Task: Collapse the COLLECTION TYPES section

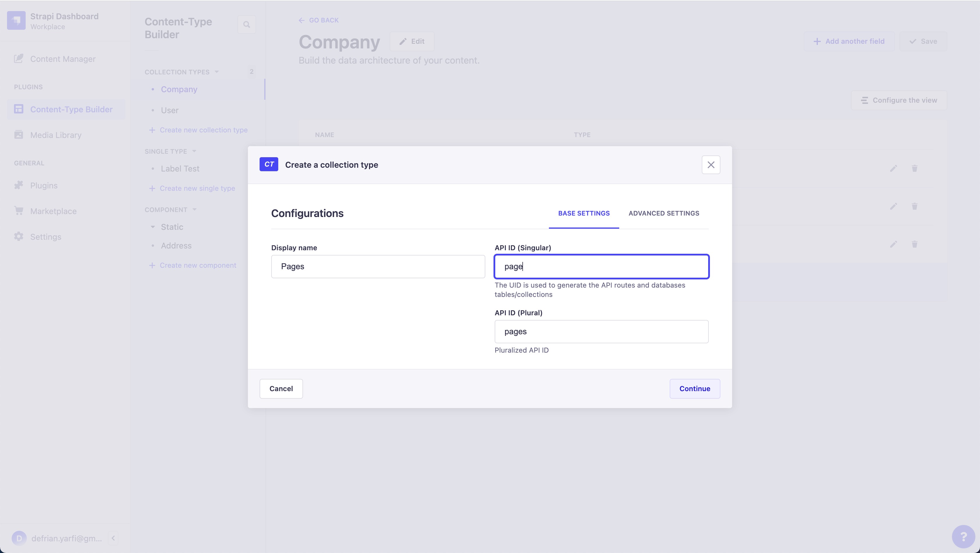Action: 217,71
